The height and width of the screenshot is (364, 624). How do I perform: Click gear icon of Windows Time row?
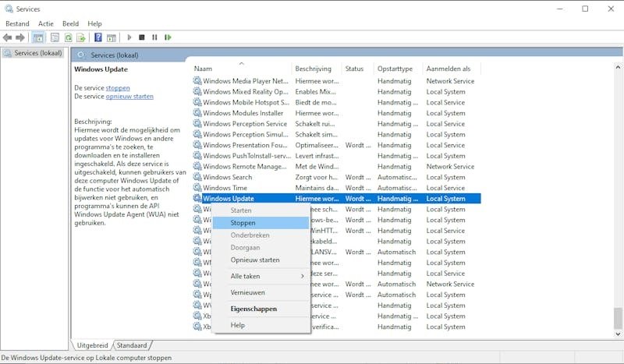pyautogui.click(x=197, y=187)
